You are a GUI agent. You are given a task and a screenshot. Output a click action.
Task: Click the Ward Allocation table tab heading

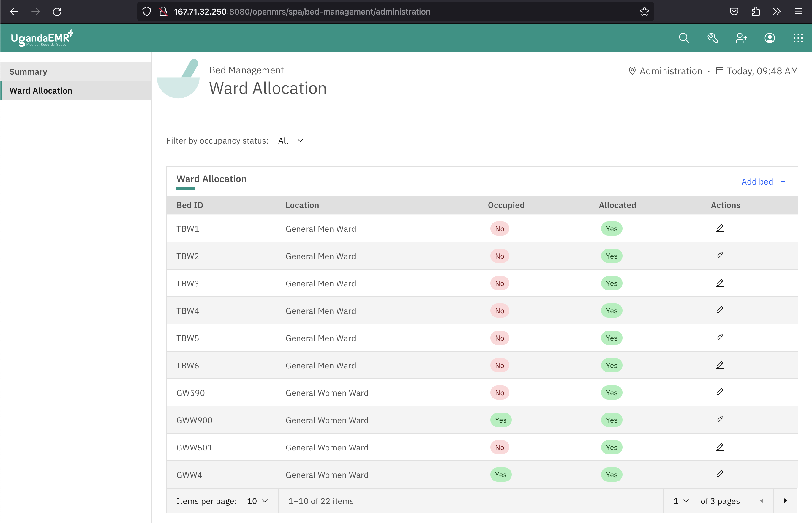point(211,179)
